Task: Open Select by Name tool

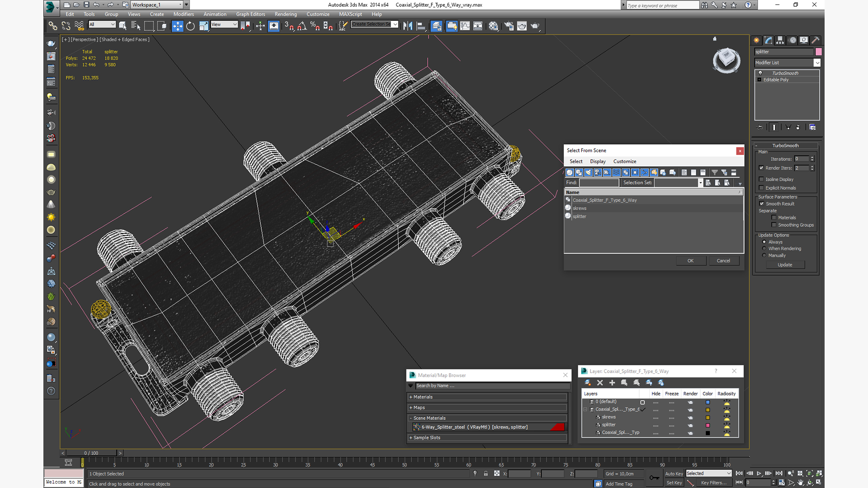Action: (136, 26)
